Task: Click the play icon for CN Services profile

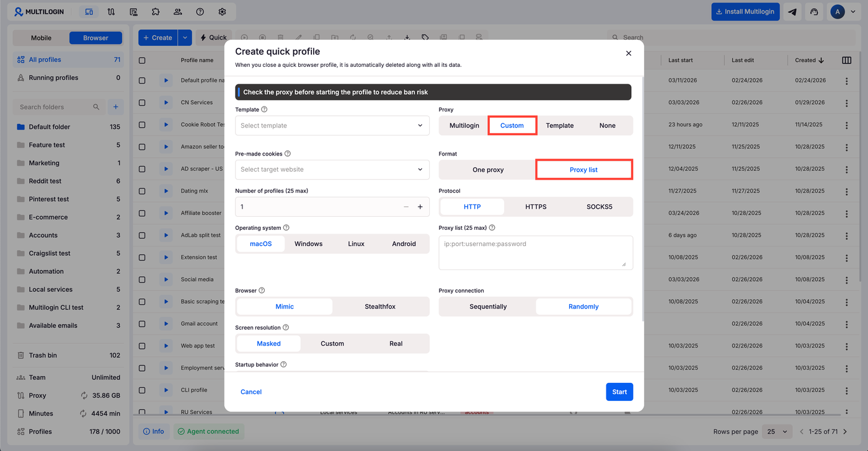Action: coord(166,103)
